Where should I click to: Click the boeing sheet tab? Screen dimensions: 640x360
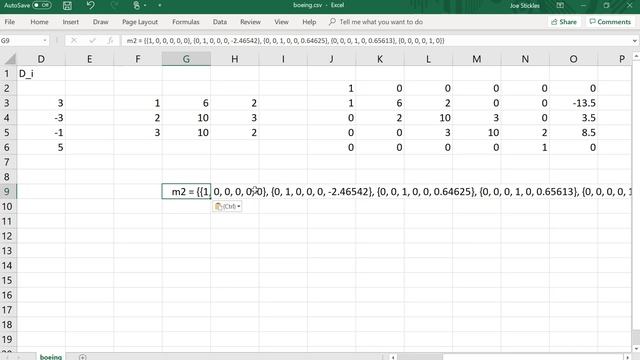tap(51, 357)
